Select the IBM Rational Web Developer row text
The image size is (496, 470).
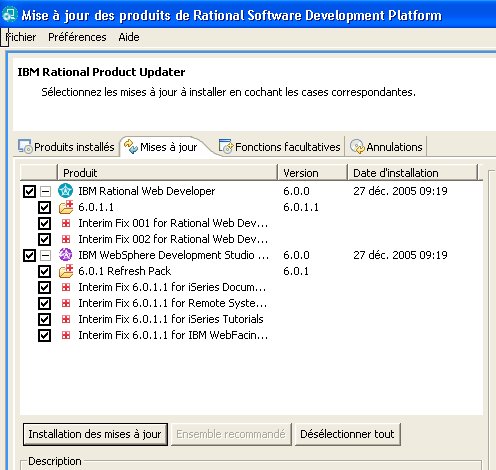click(x=147, y=191)
